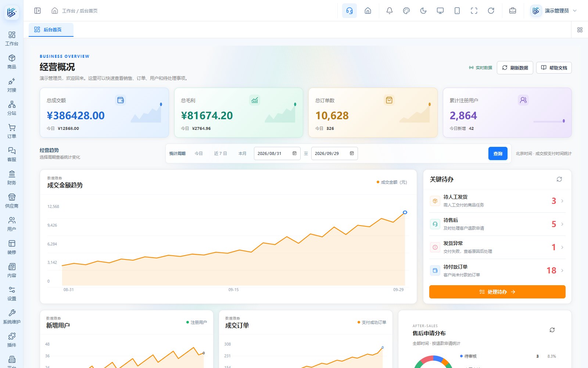Open 订单 in the sidebar
This screenshot has height=368, width=588.
[x=12, y=131]
